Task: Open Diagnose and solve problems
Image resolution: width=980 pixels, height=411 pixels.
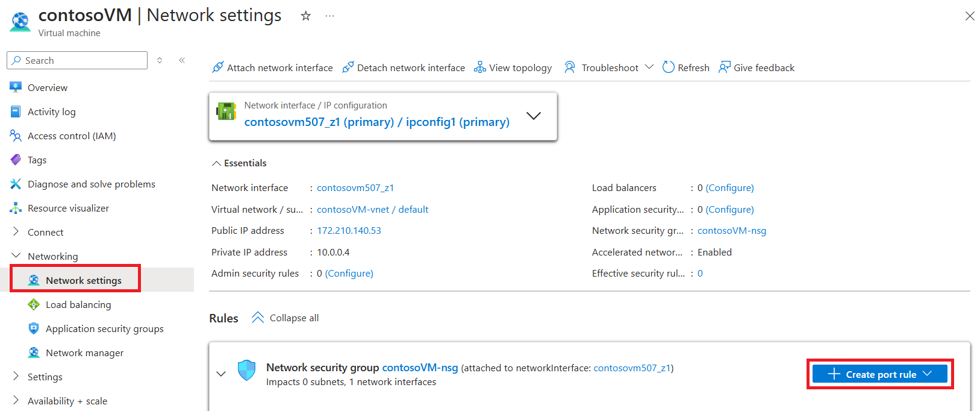Action: tap(91, 184)
